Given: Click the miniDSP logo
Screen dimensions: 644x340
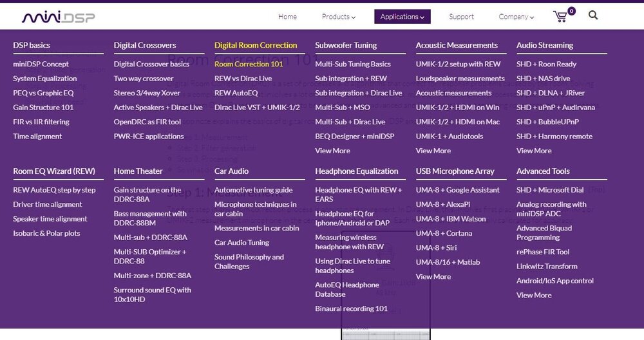Looking at the screenshot, I should click(59, 17).
